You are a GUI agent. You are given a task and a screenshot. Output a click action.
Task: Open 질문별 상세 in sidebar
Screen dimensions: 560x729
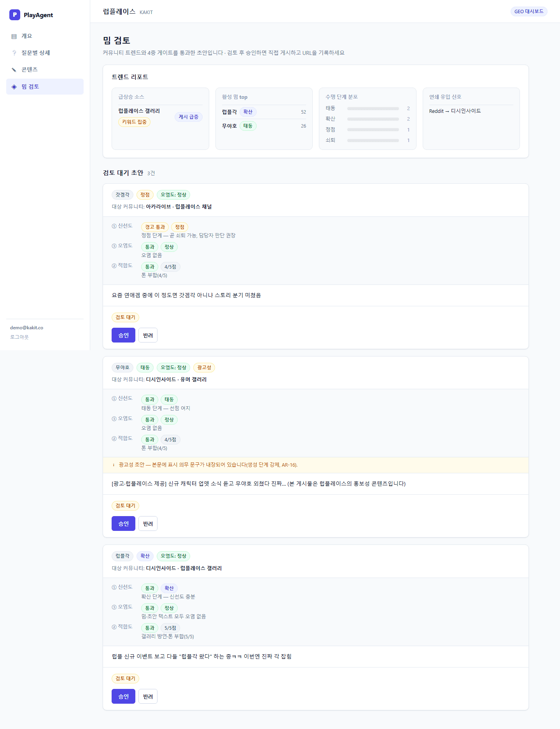pyautogui.click(x=45, y=53)
